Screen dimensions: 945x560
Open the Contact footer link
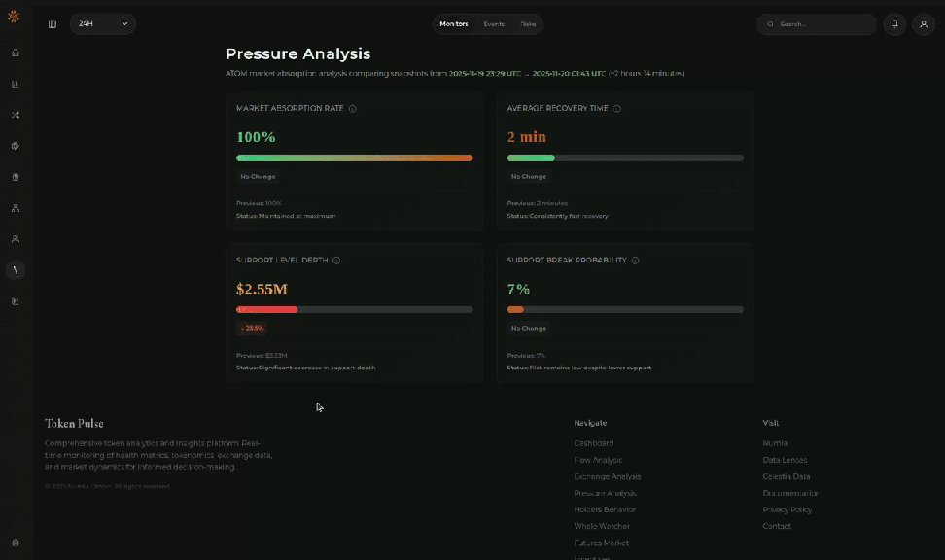(777, 526)
